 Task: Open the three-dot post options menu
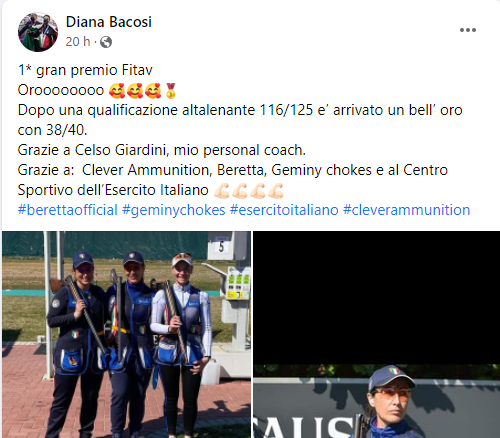(468, 30)
